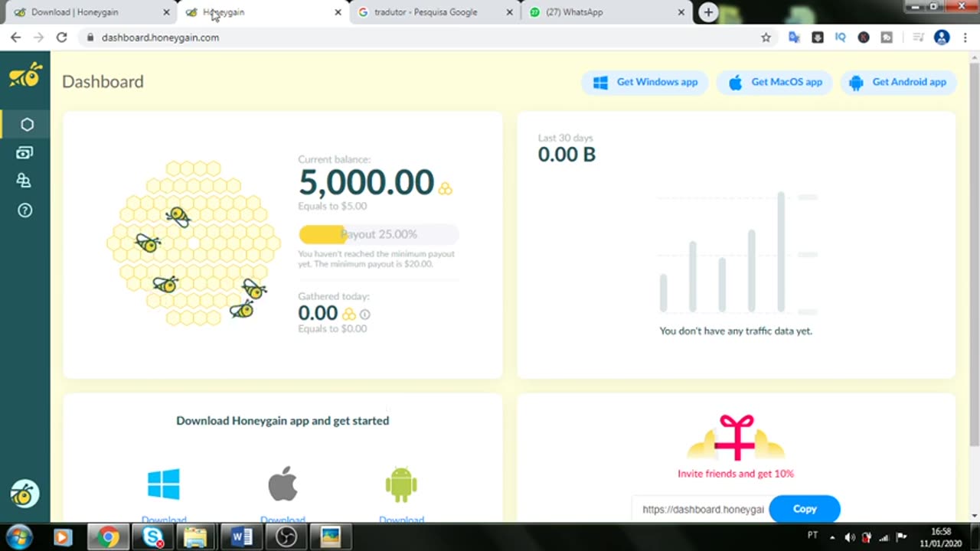Switch to the Download | Honeygain tab

click(90, 12)
